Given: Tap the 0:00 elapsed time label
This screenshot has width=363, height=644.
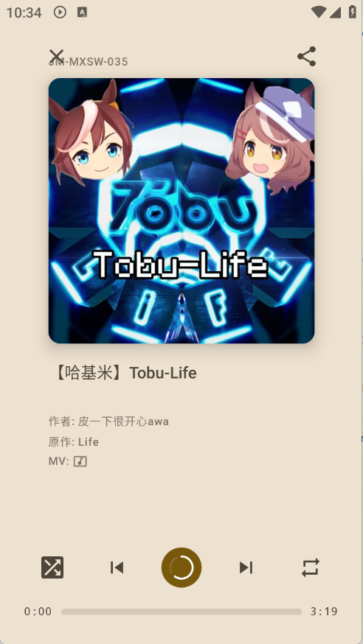Looking at the screenshot, I should [38, 612].
